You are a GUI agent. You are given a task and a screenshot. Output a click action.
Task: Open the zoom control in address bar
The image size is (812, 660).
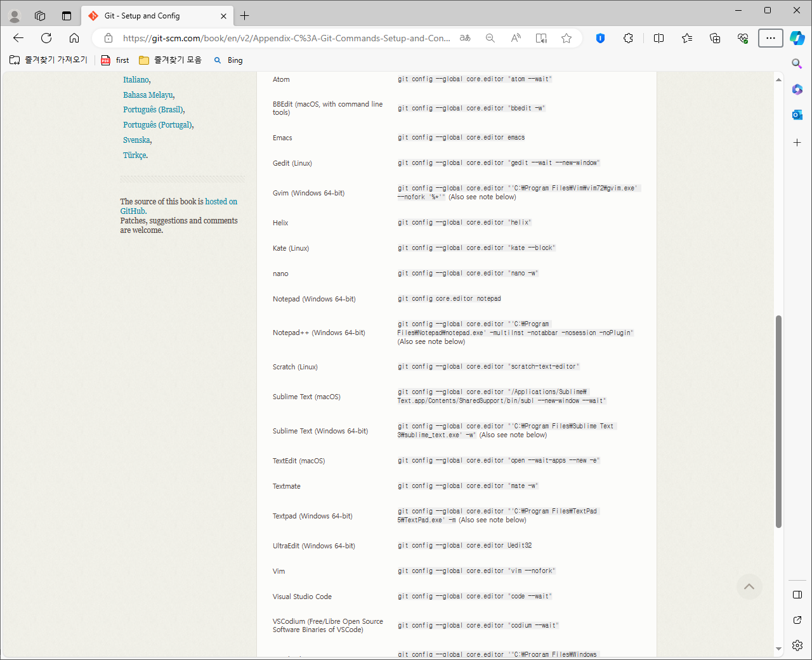tap(490, 38)
